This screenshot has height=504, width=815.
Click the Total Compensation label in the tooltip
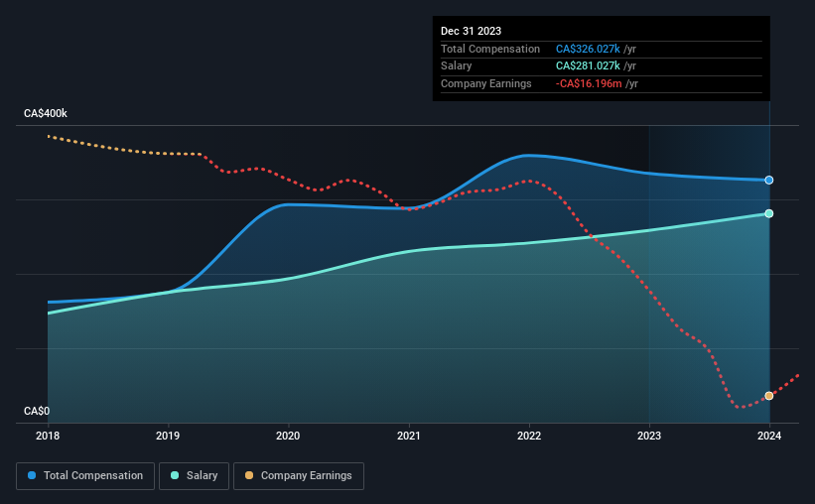(x=490, y=49)
